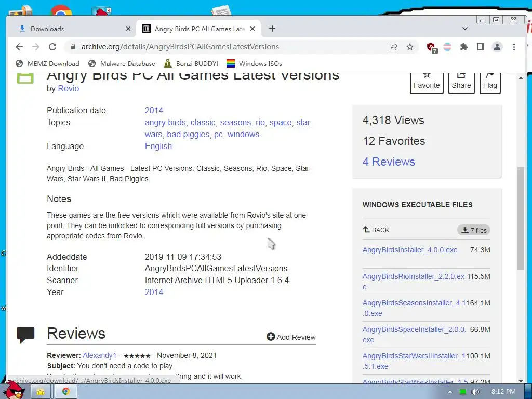Open the angry birds topic link
532x399 pixels.
point(165,123)
